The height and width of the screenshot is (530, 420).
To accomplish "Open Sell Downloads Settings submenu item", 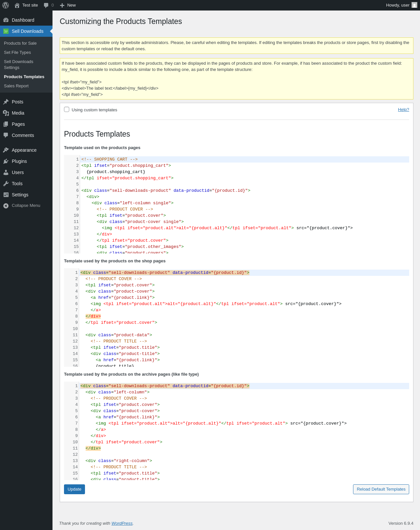I will [x=19, y=65].
